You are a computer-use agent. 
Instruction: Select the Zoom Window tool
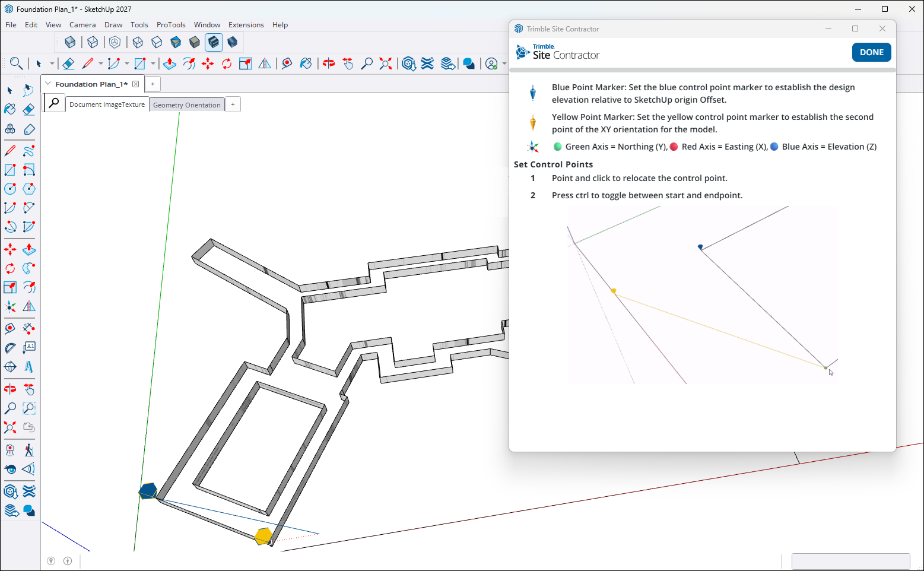(x=28, y=408)
